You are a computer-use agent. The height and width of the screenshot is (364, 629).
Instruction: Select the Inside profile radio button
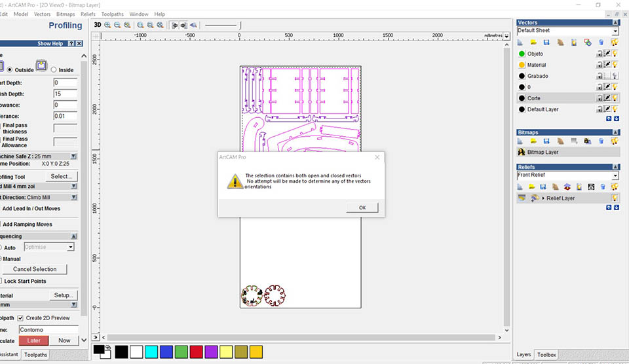[54, 70]
